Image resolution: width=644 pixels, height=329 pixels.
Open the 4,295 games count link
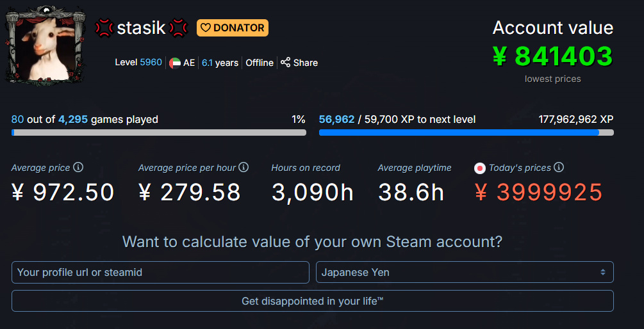tap(72, 120)
